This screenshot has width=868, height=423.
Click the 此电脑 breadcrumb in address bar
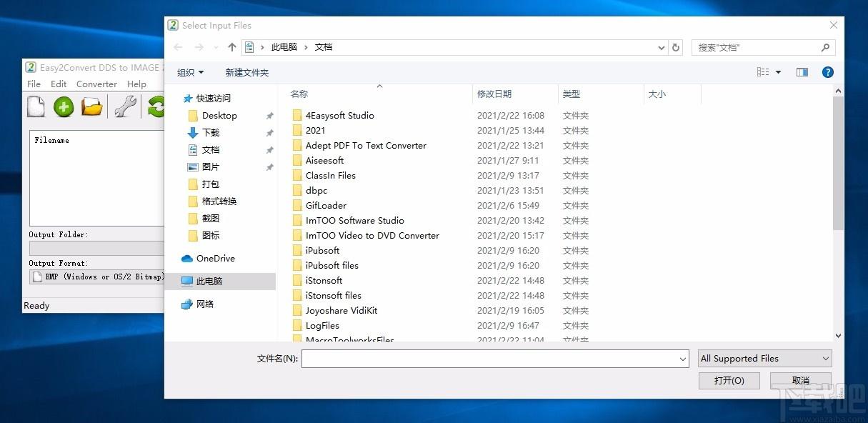click(x=284, y=47)
